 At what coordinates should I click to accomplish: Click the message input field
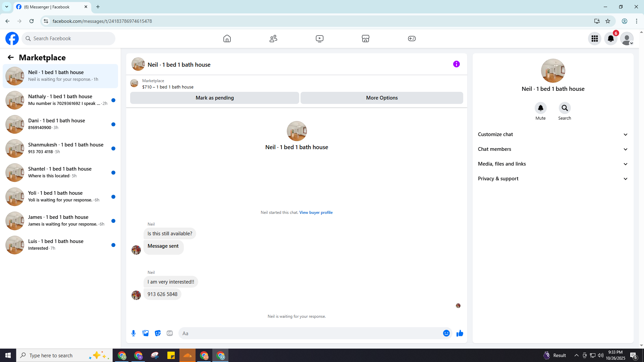(x=310, y=333)
